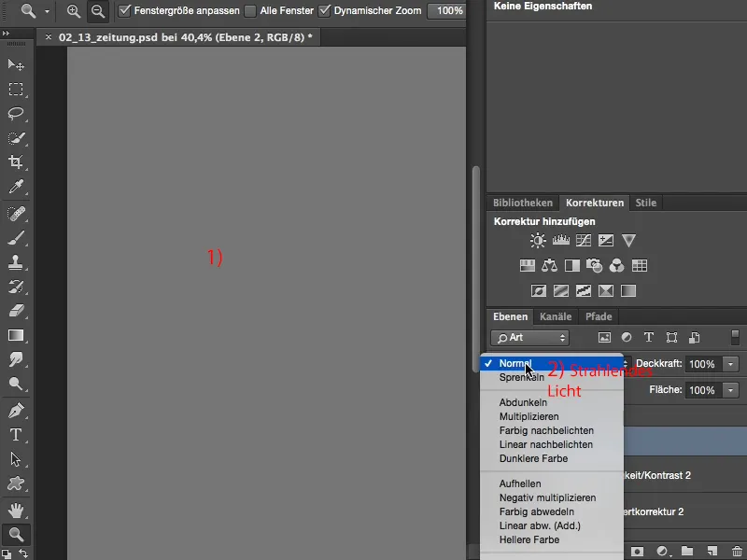Image resolution: width=747 pixels, height=560 pixels.
Task: Select the Smudge tool
Action: (16, 359)
